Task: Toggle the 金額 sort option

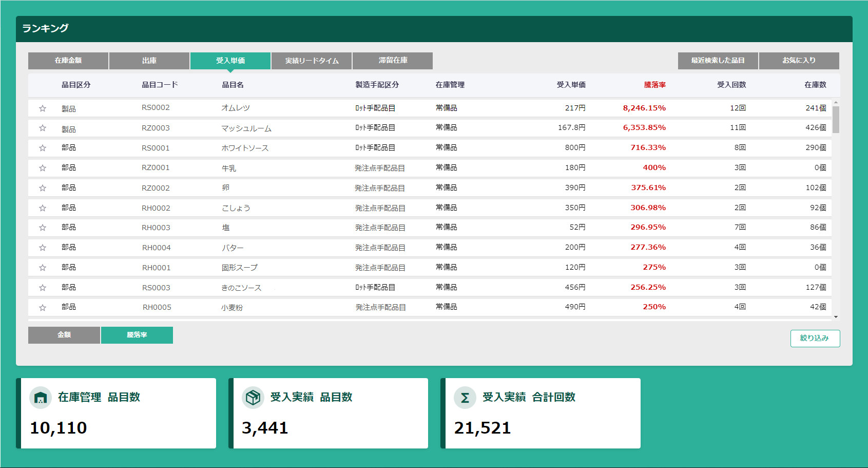Action: [x=64, y=335]
